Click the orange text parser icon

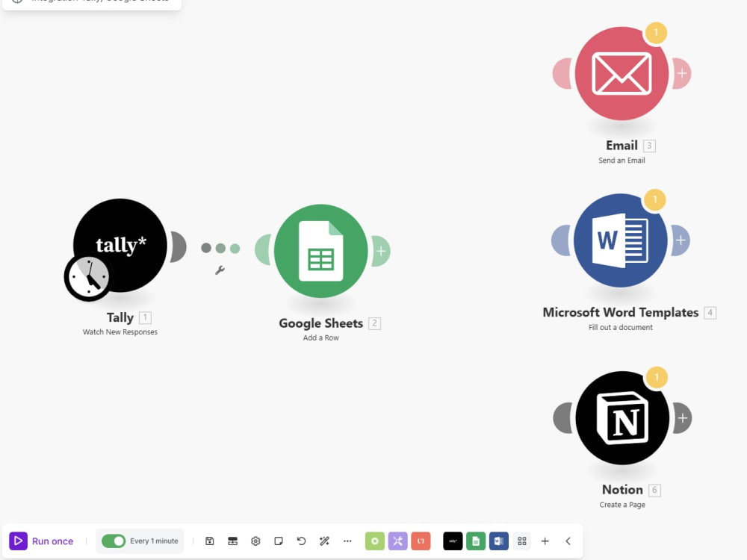(x=421, y=541)
